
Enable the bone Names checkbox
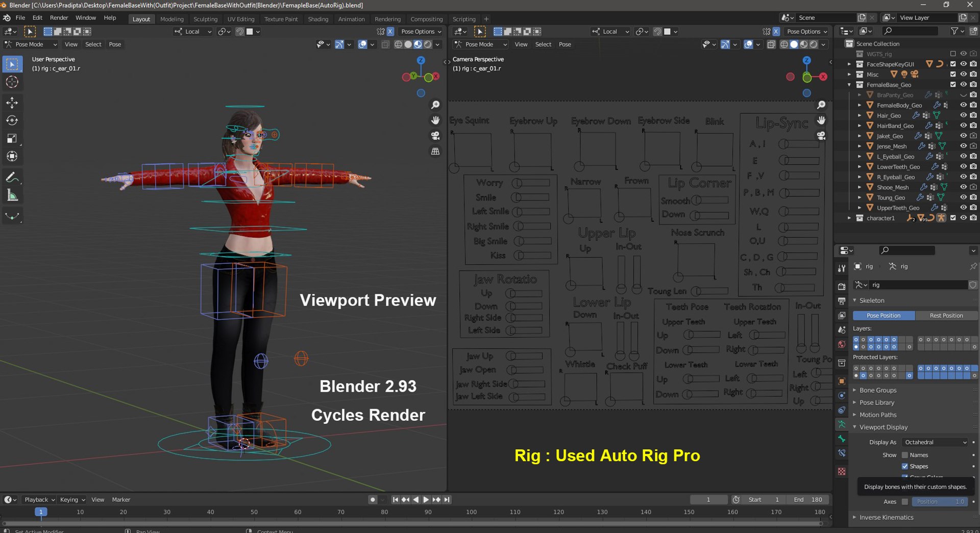(x=905, y=455)
